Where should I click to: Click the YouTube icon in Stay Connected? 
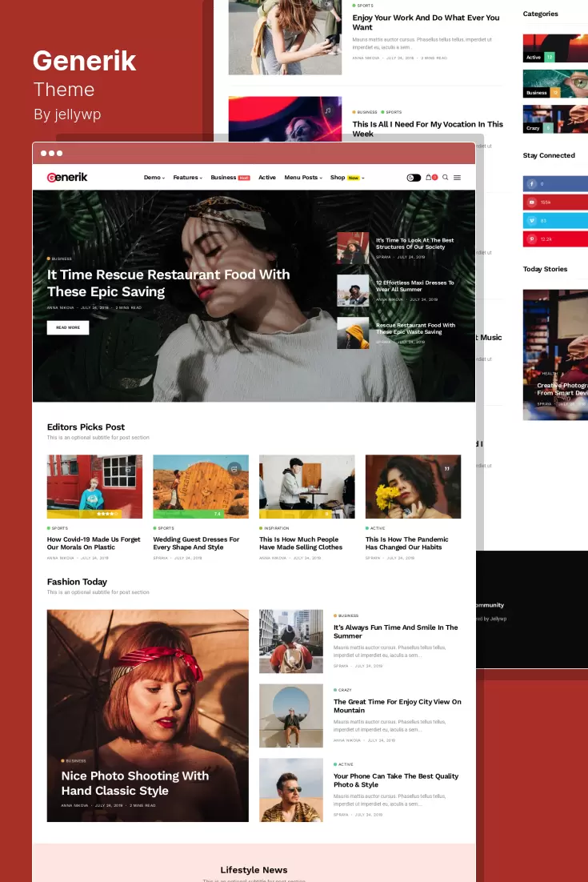click(532, 202)
